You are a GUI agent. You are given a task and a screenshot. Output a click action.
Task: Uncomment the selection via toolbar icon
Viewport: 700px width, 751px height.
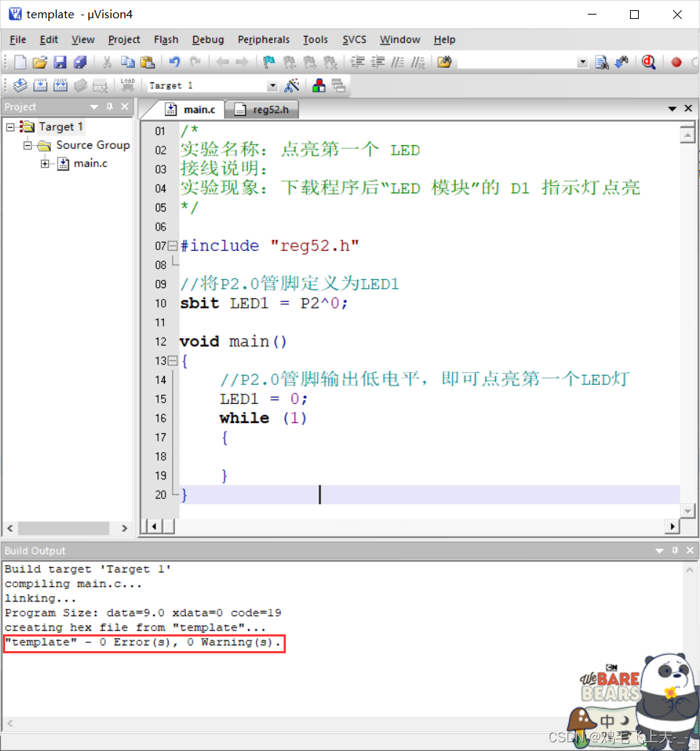click(x=418, y=62)
